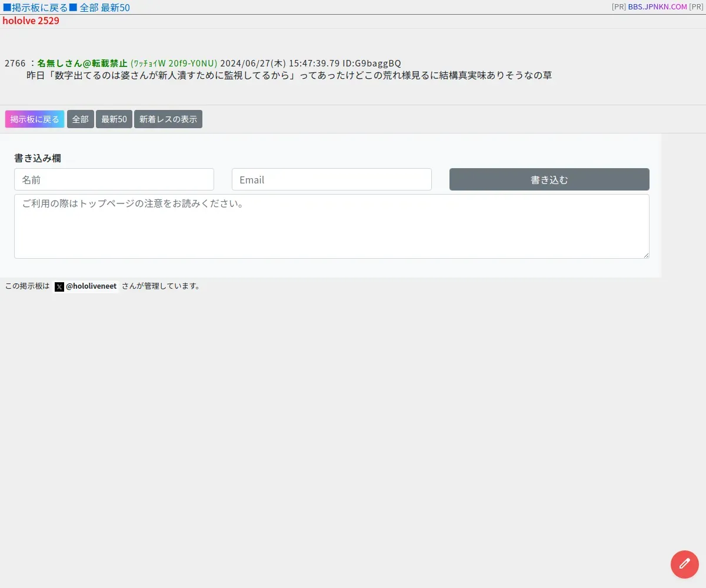Click the '書き込み欄' form heading
Image resolution: width=706 pixels, height=588 pixels.
[38, 158]
